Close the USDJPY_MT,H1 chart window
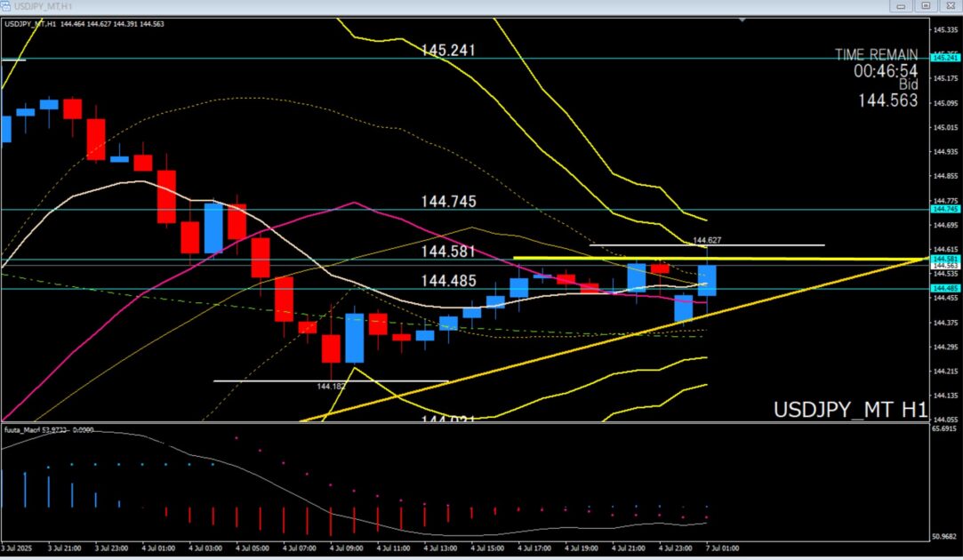 pyautogui.click(x=948, y=6)
